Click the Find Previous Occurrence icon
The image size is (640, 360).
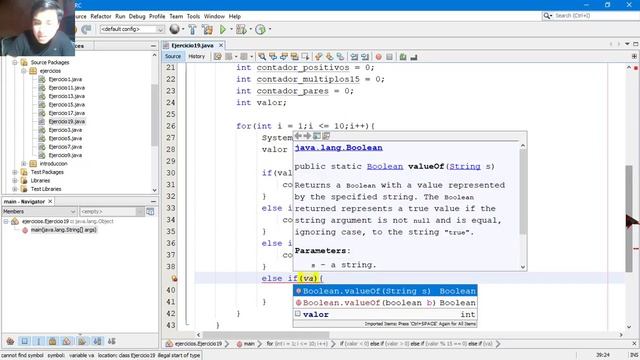coord(273,57)
